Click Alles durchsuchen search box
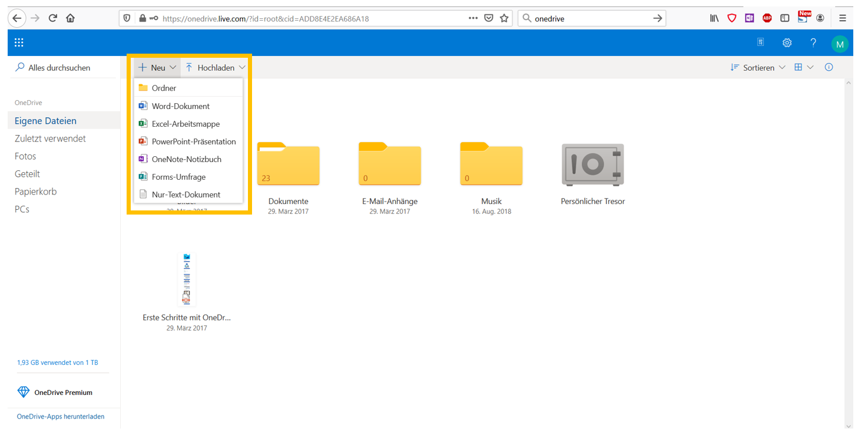Screen dimensions: 868x435 pos(64,67)
